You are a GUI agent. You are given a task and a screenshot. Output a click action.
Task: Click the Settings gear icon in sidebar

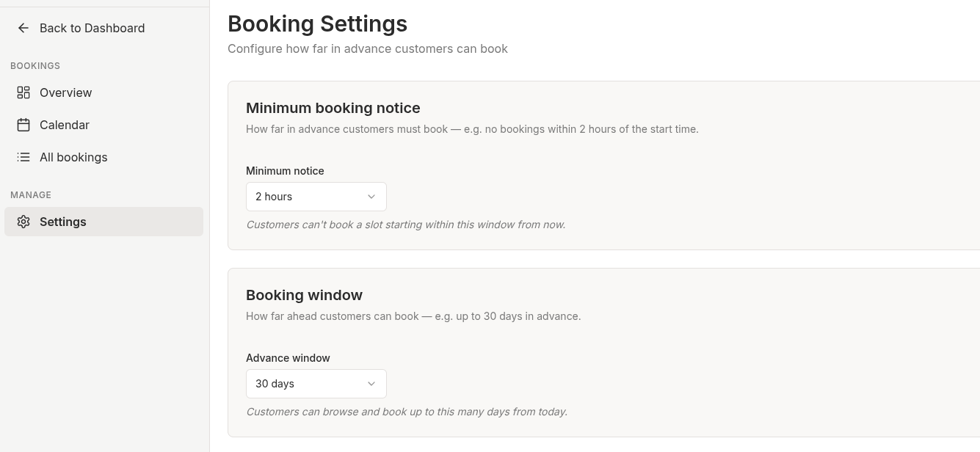tap(23, 222)
